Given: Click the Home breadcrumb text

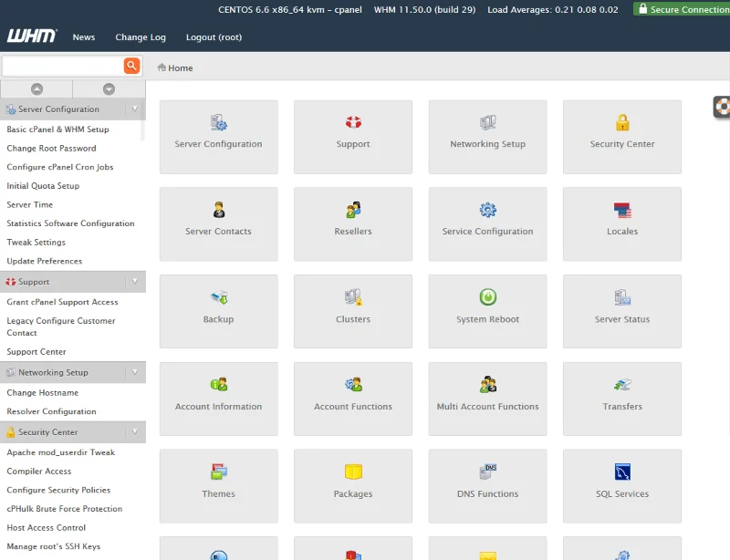Looking at the screenshot, I should (180, 68).
